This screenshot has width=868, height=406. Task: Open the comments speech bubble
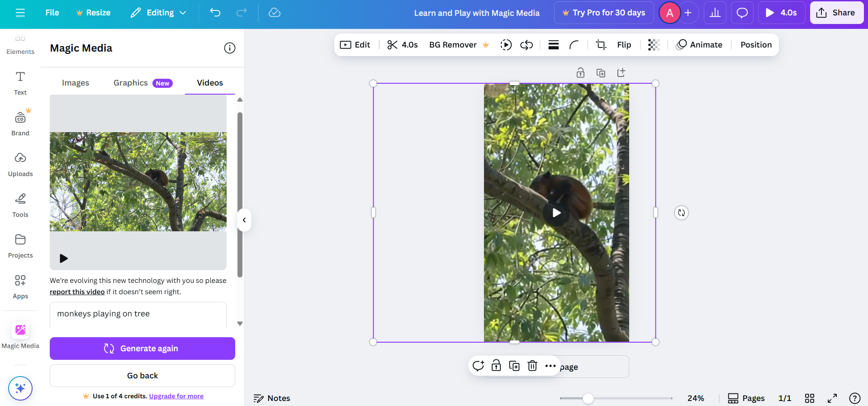coord(742,13)
